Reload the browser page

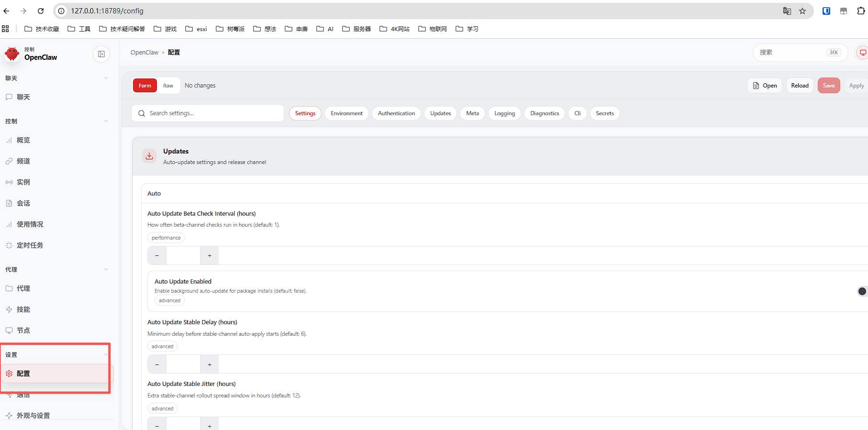pos(41,11)
